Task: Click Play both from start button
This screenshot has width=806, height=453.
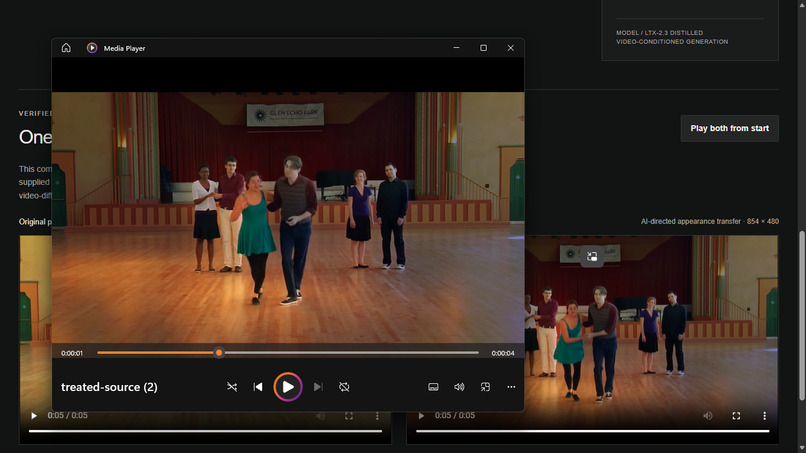Action: [729, 129]
